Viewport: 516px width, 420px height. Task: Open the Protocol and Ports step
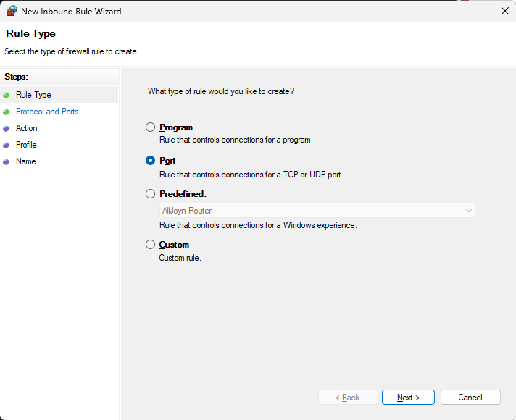pos(47,112)
